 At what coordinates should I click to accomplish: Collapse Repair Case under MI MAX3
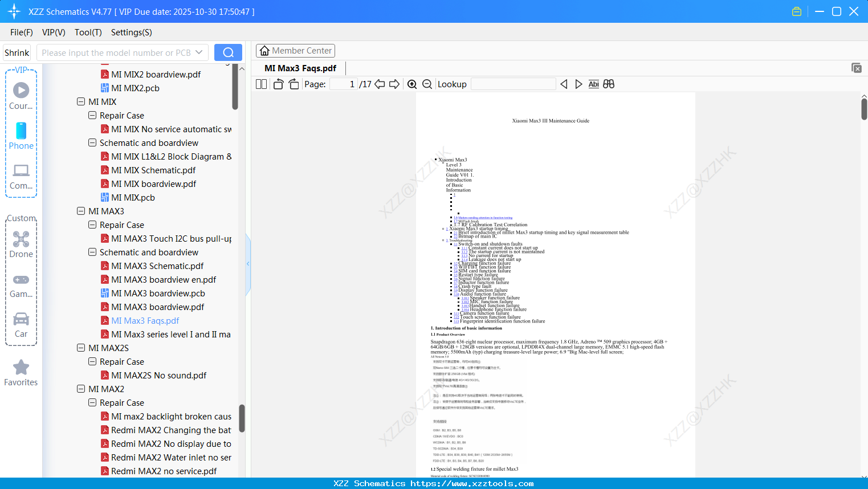click(92, 225)
